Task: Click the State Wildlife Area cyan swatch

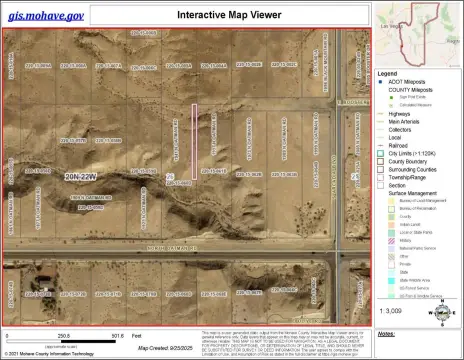Action: click(392, 281)
